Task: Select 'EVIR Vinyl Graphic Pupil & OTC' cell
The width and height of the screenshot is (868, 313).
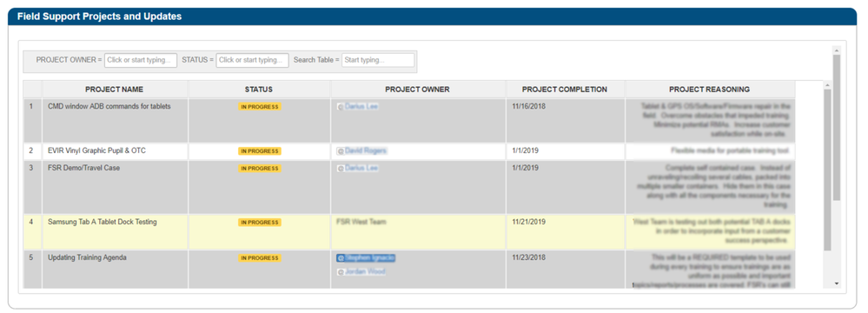Action: 115,151
